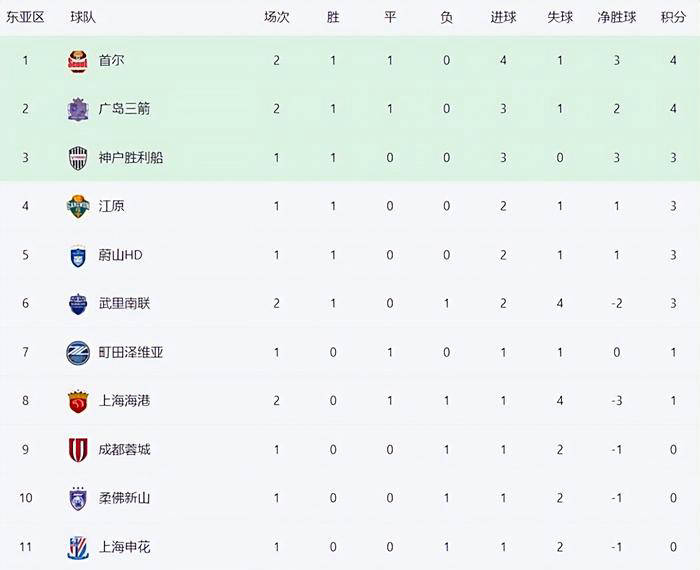Select the 进球 column header
Image resolution: width=700 pixels, height=570 pixels.
[x=503, y=17]
